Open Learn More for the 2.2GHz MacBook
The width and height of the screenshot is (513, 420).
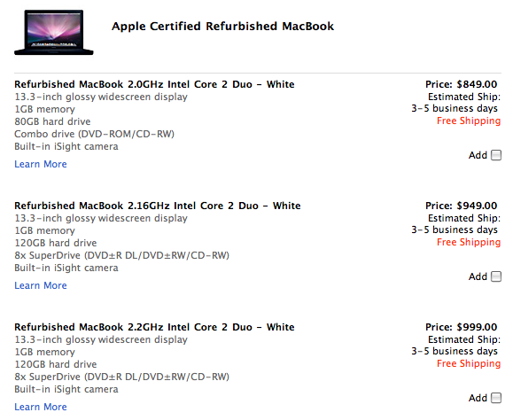41,407
